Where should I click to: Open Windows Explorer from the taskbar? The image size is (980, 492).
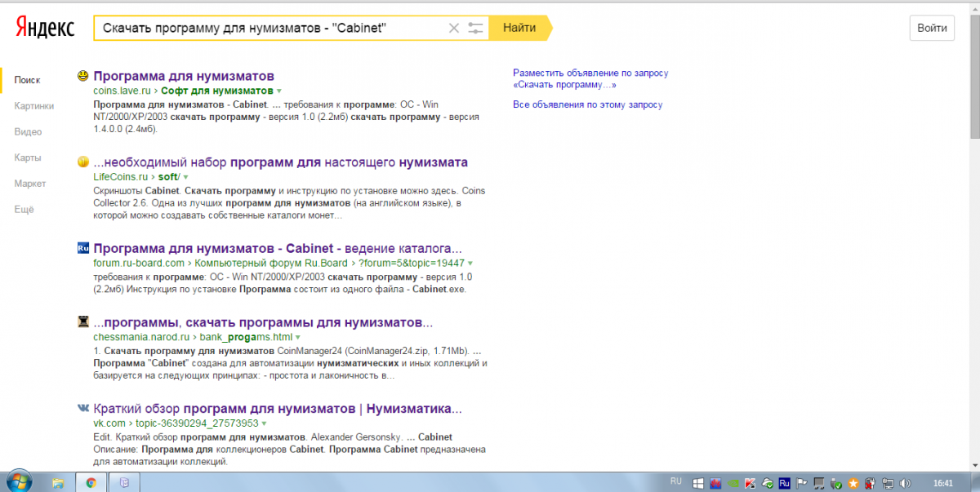(59, 482)
